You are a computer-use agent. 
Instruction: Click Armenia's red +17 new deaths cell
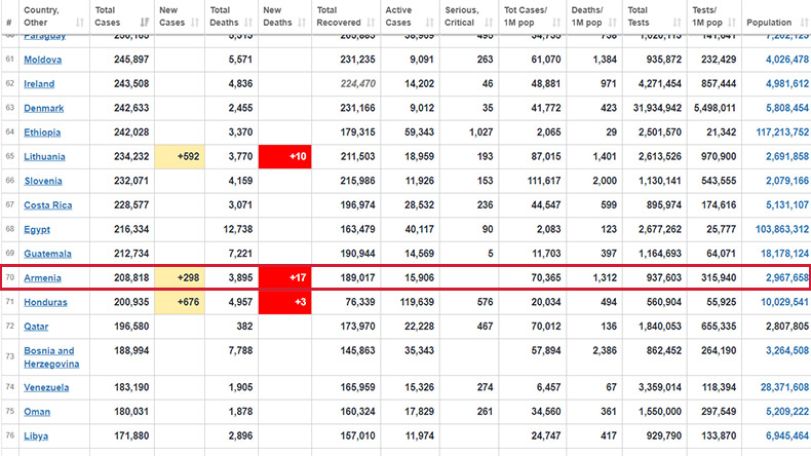(x=285, y=278)
